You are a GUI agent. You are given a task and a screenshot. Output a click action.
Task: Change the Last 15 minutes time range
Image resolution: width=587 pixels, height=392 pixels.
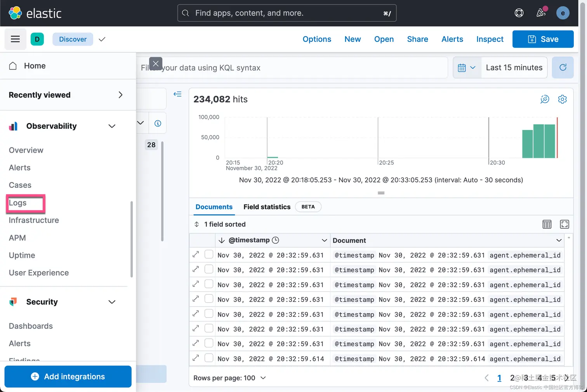pos(514,68)
